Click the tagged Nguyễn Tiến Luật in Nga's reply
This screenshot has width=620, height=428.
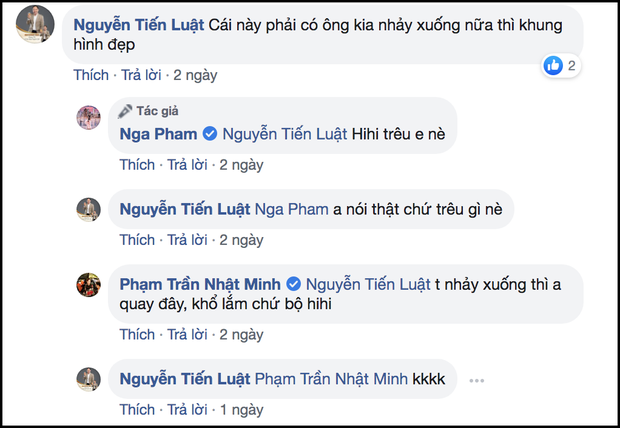[285, 133]
